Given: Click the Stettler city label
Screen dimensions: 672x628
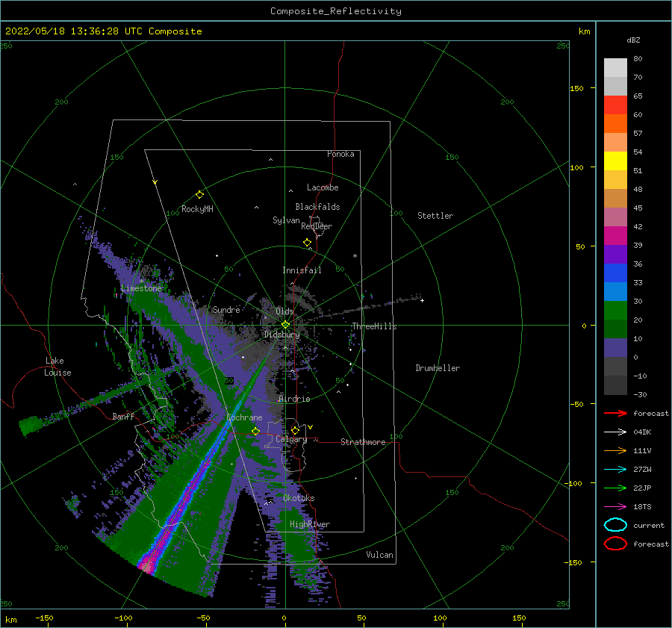Looking at the screenshot, I should pyautogui.click(x=435, y=216).
